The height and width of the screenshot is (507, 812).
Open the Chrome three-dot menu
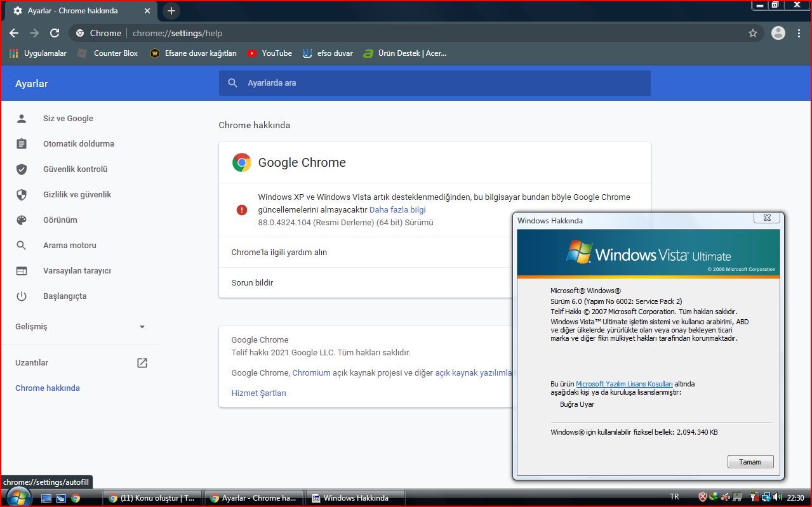pyautogui.click(x=799, y=33)
